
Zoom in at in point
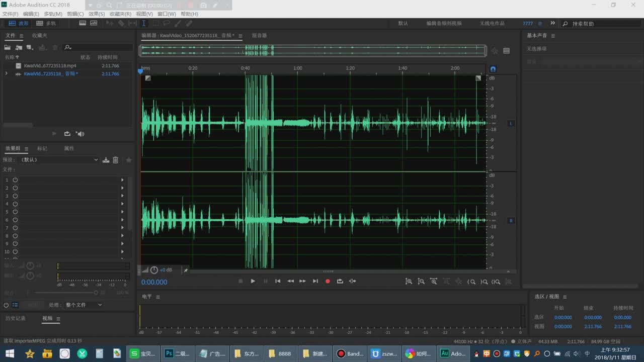tap(471, 282)
